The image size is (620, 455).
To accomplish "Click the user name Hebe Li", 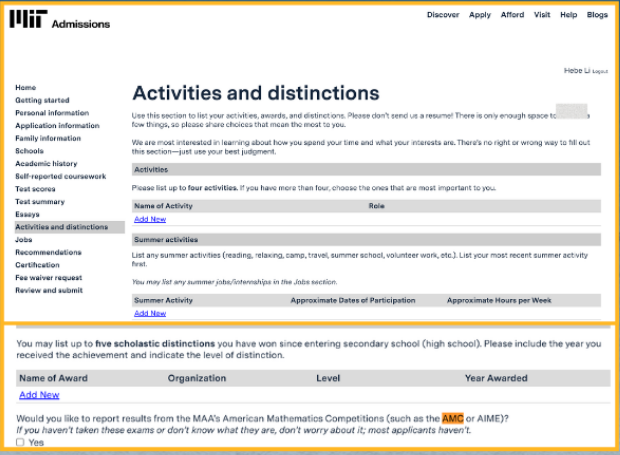I will point(577,71).
